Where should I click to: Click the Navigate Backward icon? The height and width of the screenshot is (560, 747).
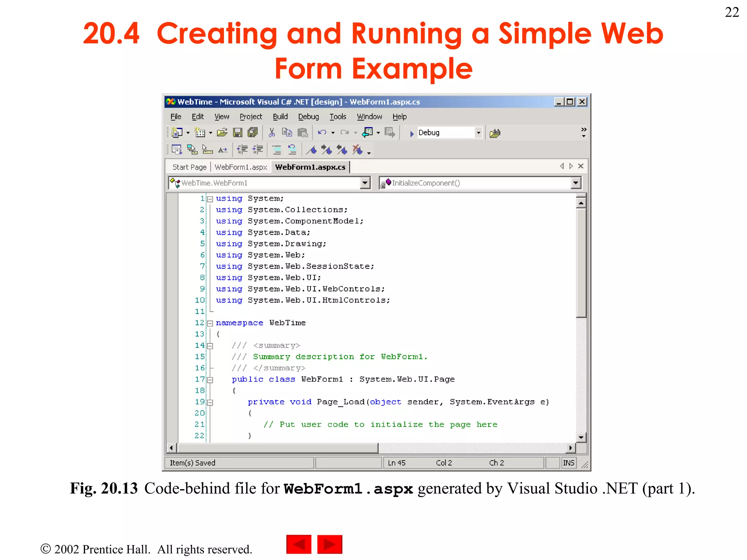(x=367, y=133)
